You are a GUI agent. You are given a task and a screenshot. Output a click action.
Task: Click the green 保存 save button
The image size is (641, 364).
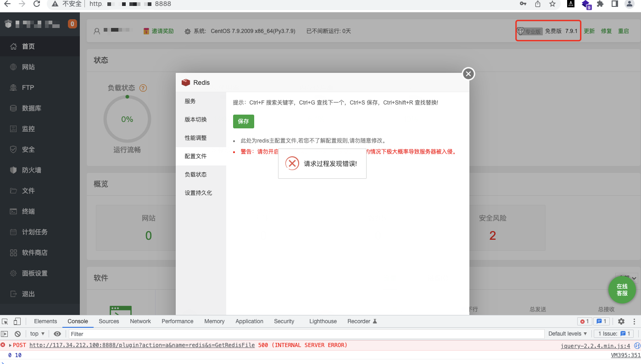click(243, 121)
